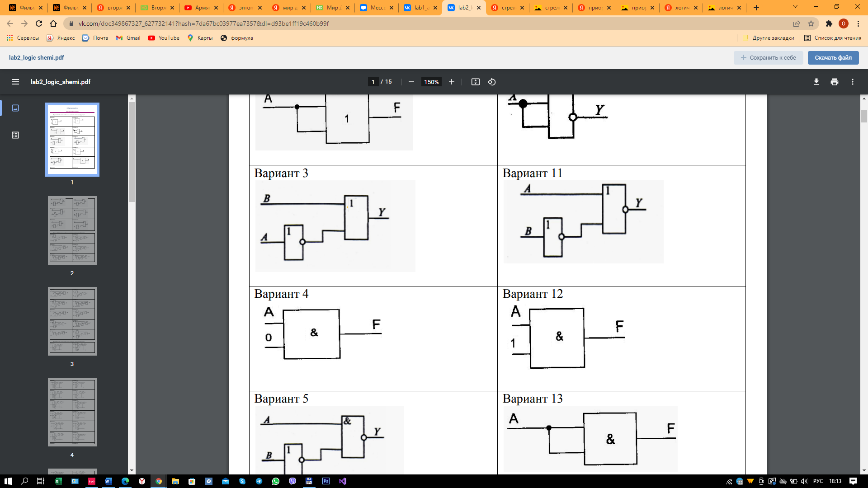Open Word from the taskbar
Viewport: 868px width, 488px height.
pyautogui.click(x=108, y=481)
